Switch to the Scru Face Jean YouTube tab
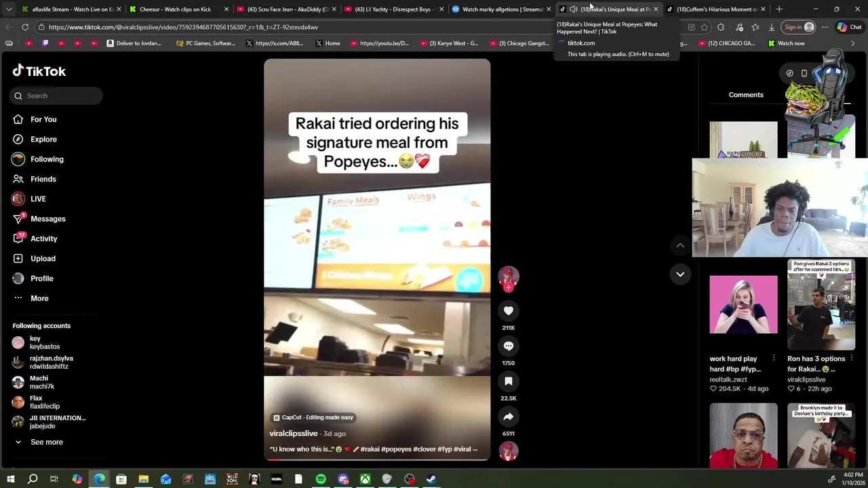Screen dimensions: 868x488 pyautogui.click(x=288, y=9)
